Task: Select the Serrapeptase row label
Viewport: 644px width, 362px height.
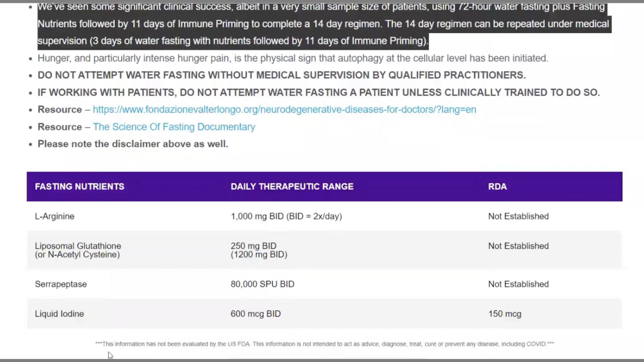Action: tap(61, 284)
